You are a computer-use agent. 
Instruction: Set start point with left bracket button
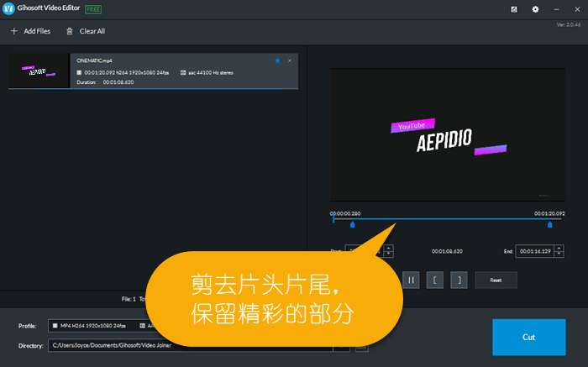(434, 280)
